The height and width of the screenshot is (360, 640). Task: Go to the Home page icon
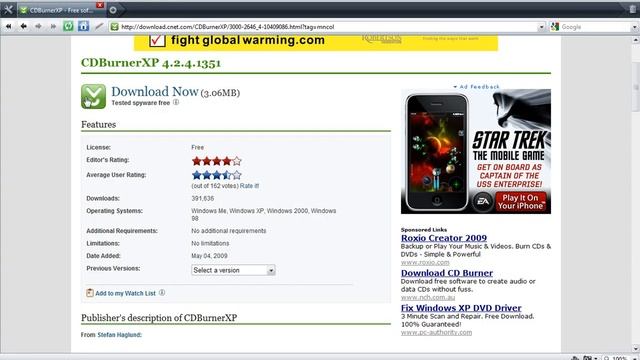[x=83, y=26]
